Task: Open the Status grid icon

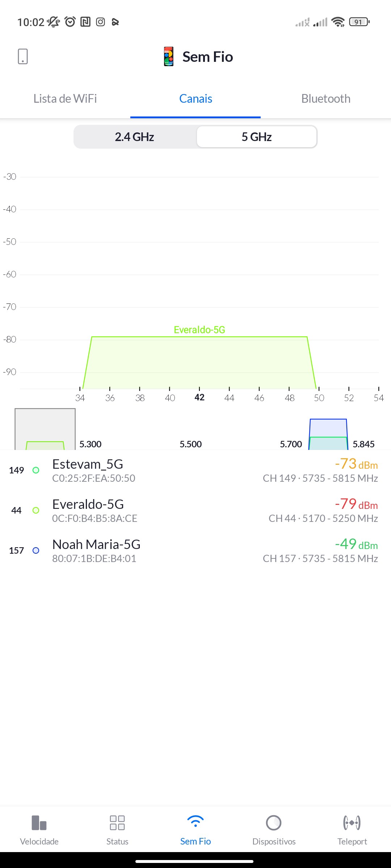Action: [117, 823]
